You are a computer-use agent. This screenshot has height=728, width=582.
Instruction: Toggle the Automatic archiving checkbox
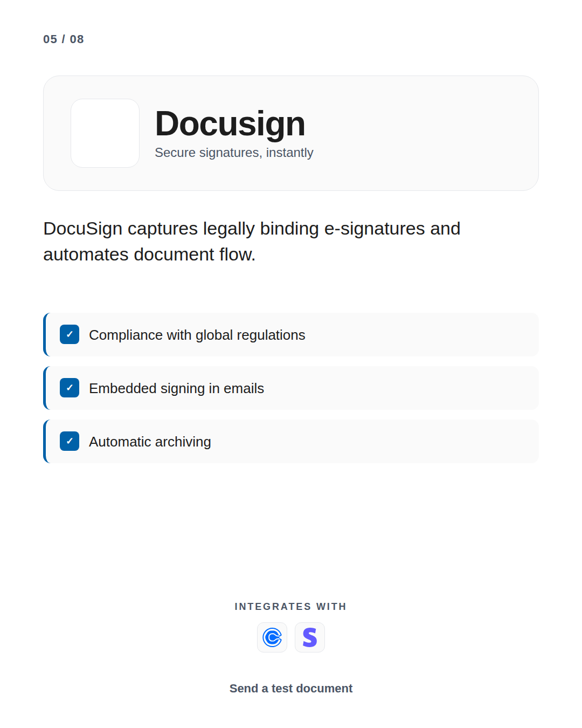pos(70,441)
